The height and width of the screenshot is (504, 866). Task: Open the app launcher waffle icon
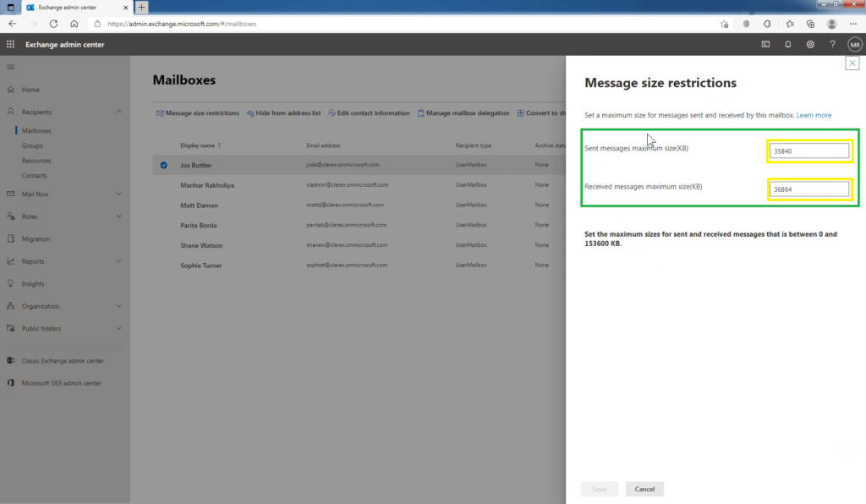(x=10, y=44)
